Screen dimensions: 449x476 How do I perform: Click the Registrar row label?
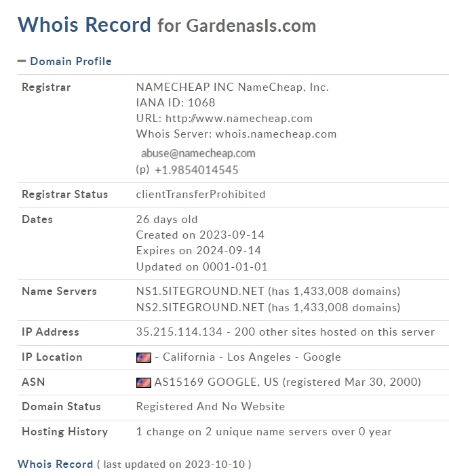point(46,87)
